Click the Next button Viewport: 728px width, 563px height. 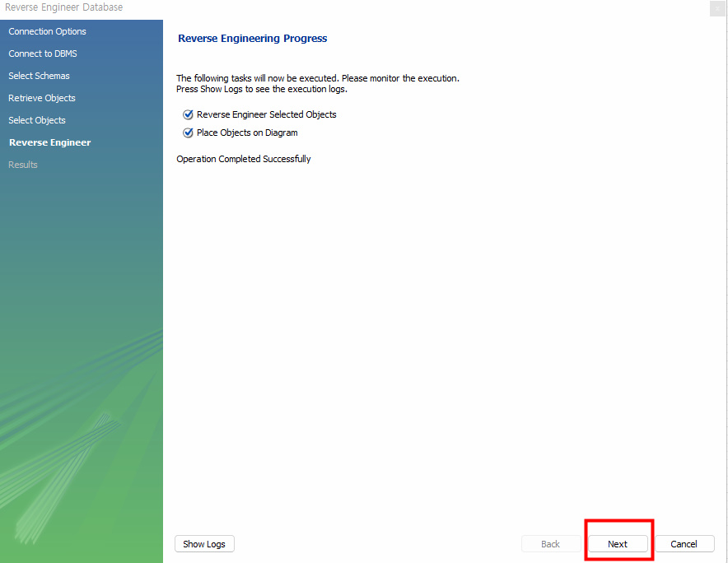pos(618,544)
